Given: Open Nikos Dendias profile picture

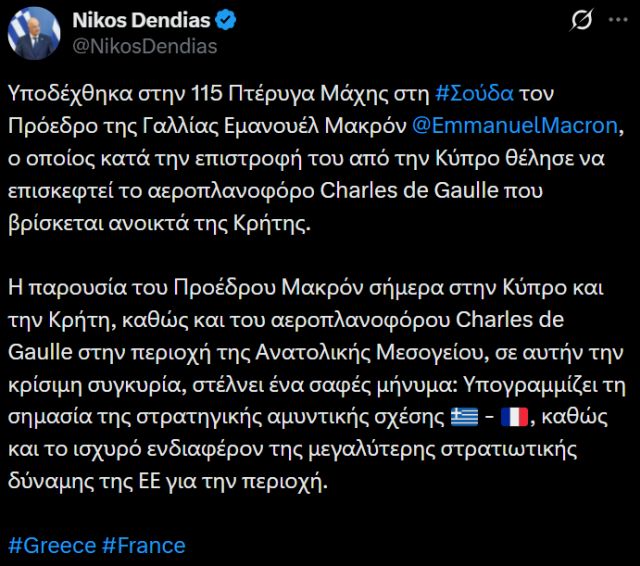Looking at the screenshot, I should pos(31,32).
